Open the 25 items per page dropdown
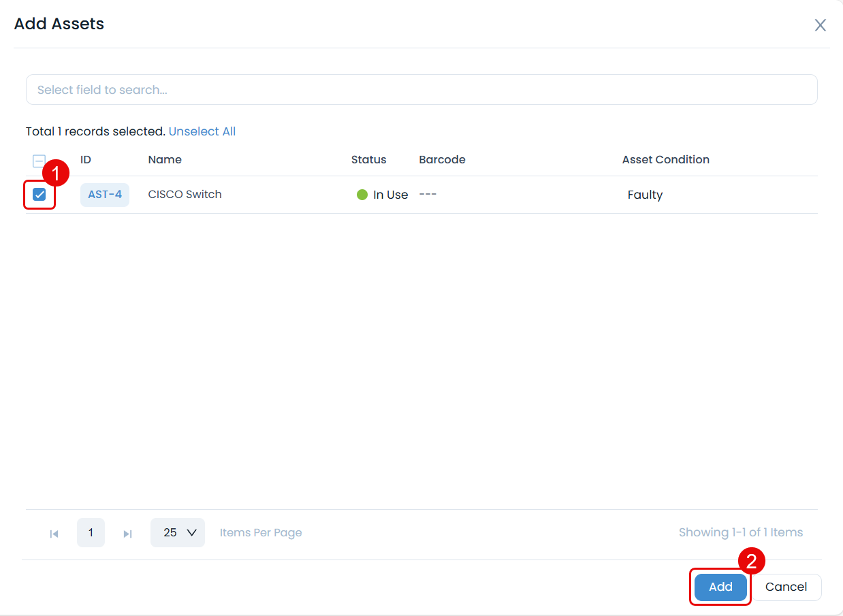This screenshot has width=843, height=616. (178, 533)
